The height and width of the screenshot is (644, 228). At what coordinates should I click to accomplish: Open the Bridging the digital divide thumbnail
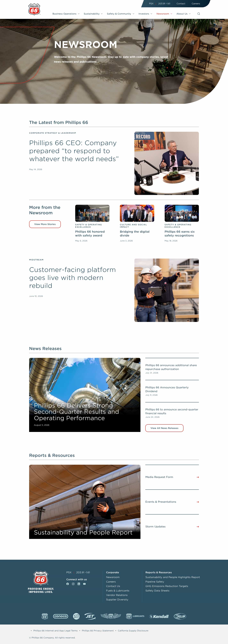137,213
